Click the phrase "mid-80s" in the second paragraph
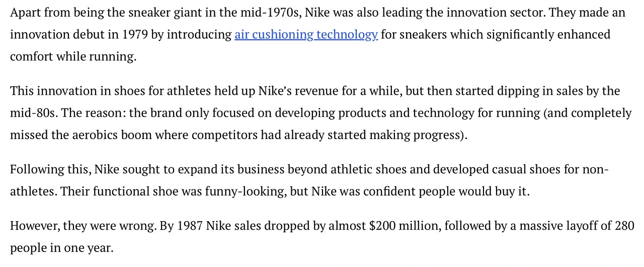The width and height of the screenshot is (644, 267). tap(33, 113)
